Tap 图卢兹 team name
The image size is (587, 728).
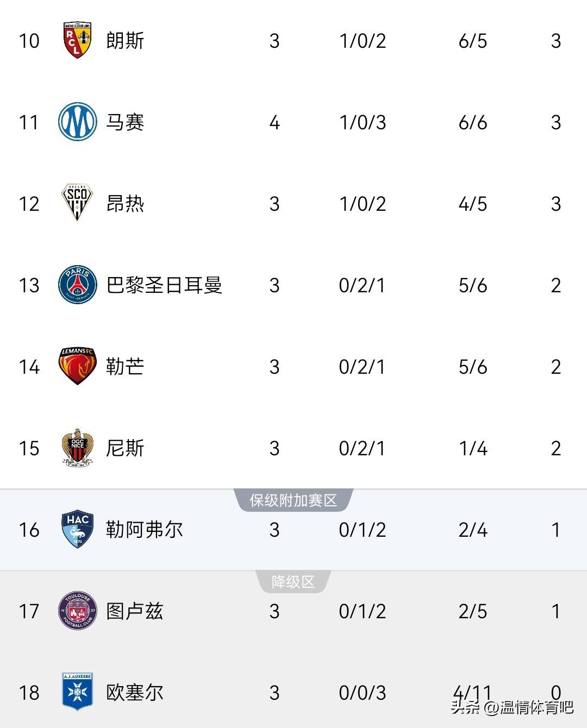point(135,611)
